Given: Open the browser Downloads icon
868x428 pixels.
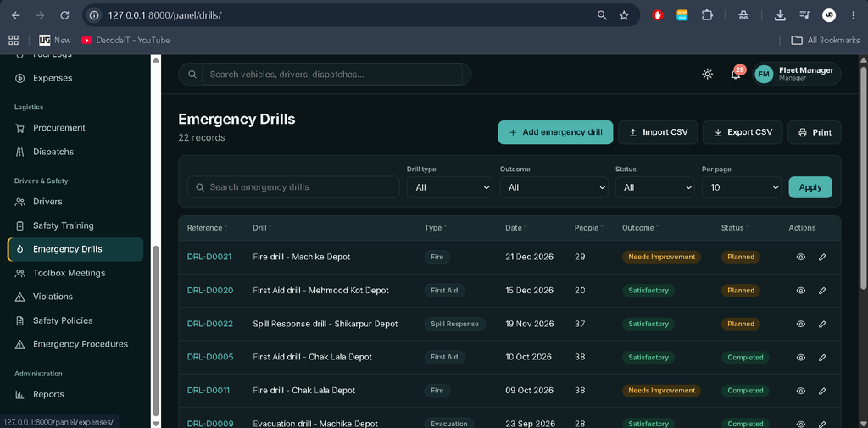Looking at the screenshot, I should (780, 15).
